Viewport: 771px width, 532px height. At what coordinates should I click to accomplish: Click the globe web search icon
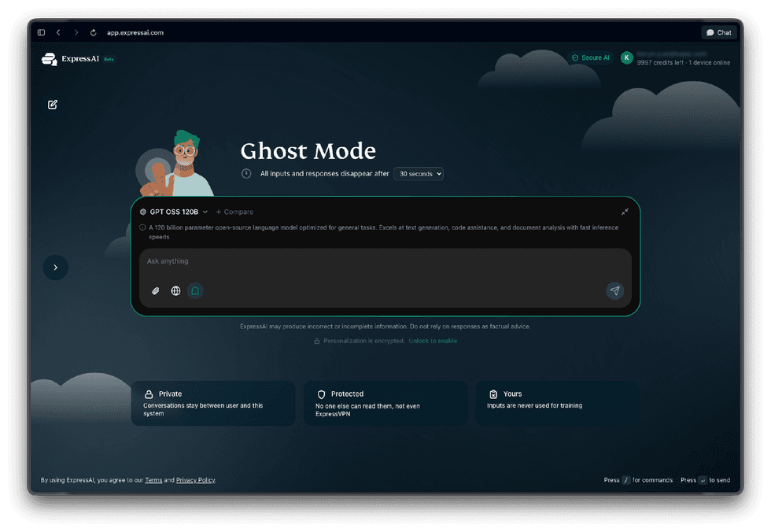tap(175, 291)
